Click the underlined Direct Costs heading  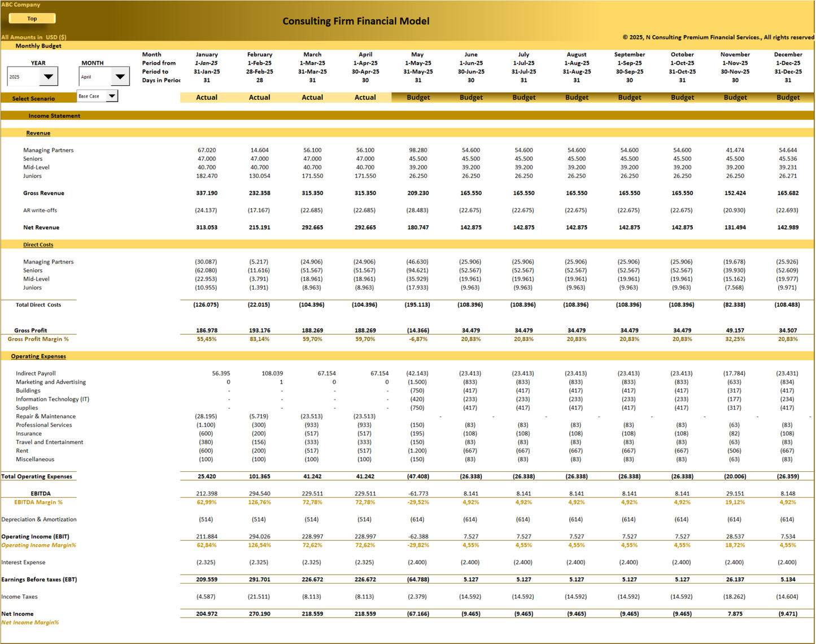click(38, 245)
